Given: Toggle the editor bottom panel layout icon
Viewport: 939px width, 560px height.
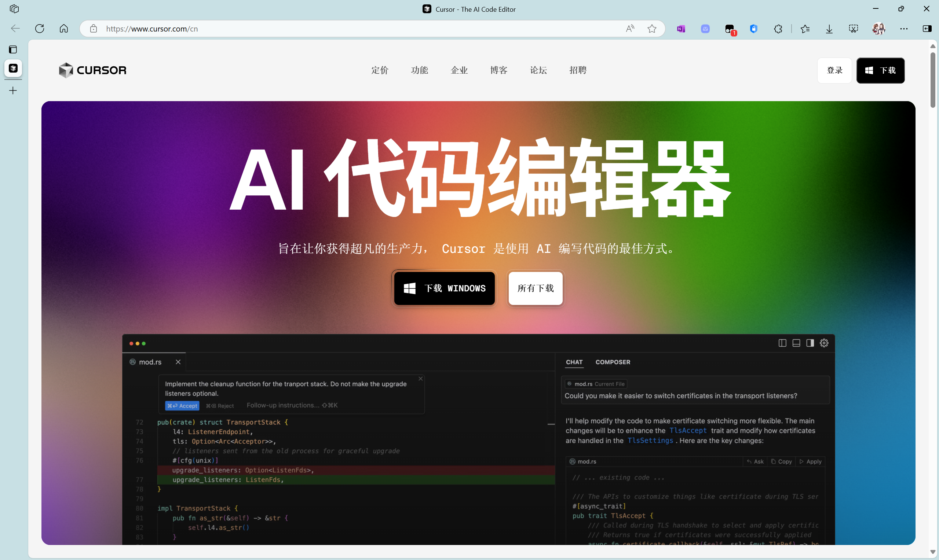Looking at the screenshot, I should pyautogui.click(x=796, y=343).
